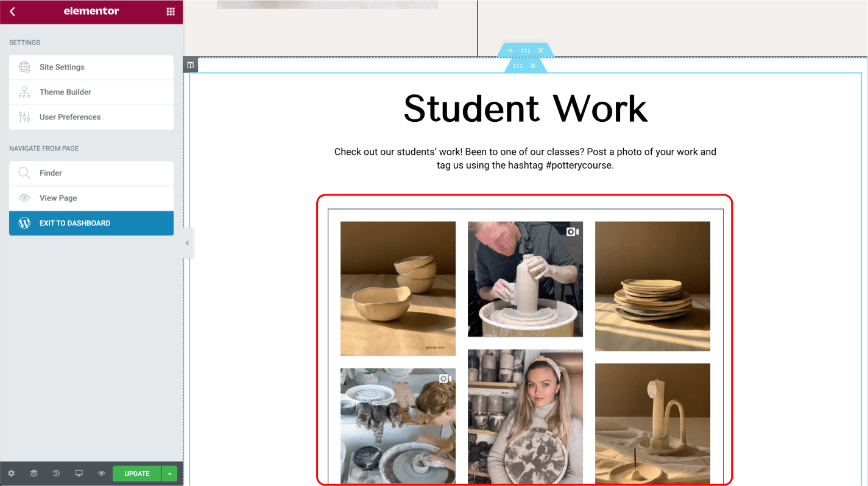Click the Site Settings globe icon
Viewport: 868px width, 486px height.
(24, 67)
